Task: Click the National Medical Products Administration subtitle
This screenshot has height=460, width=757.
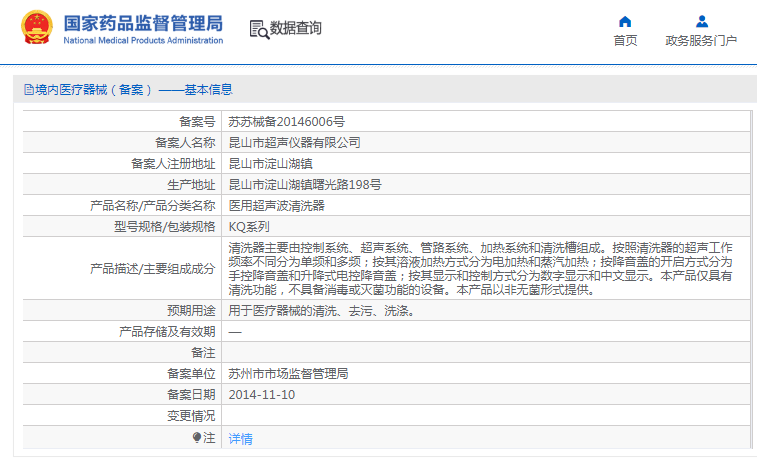Action: click(143, 41)
